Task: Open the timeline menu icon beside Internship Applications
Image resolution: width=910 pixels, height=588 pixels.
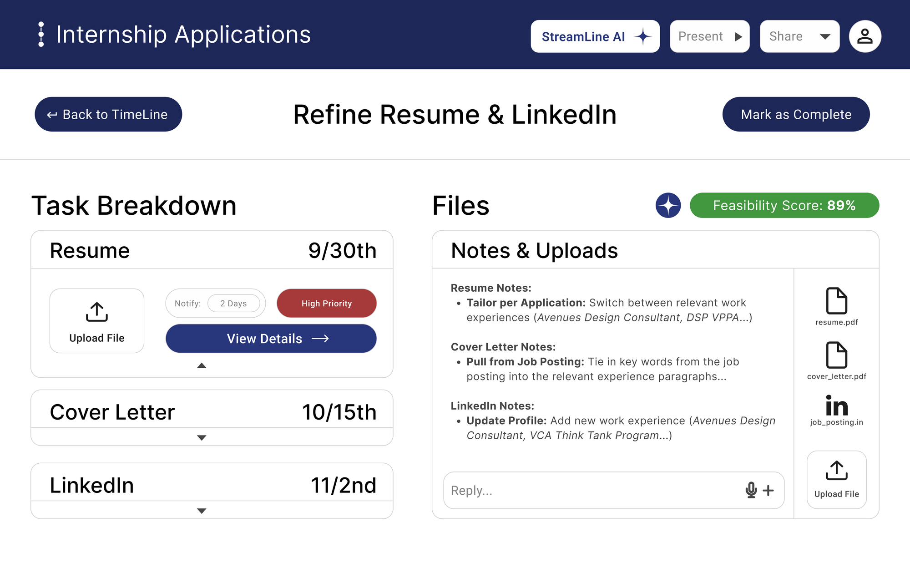Action: click(x=41, y=35)
